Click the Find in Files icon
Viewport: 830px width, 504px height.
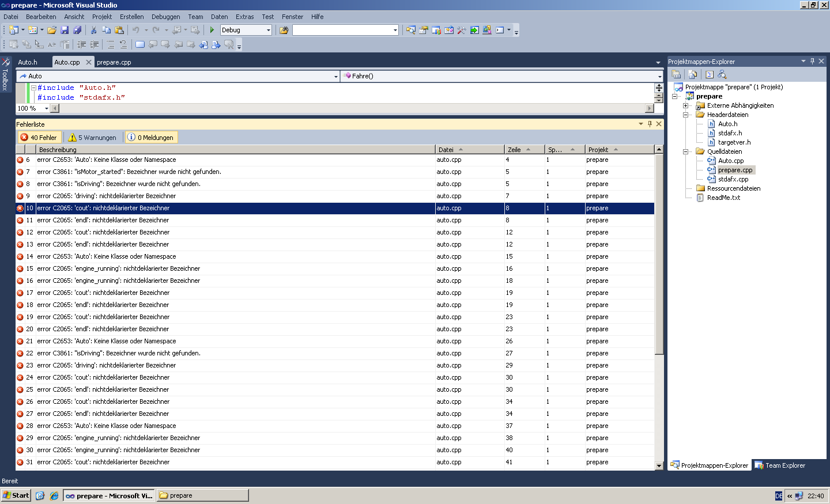tap(284, 30)
